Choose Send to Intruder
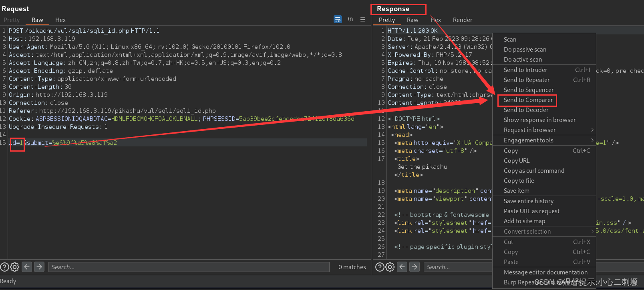Screen dimensions: 644x290 [x=544, y=70]
